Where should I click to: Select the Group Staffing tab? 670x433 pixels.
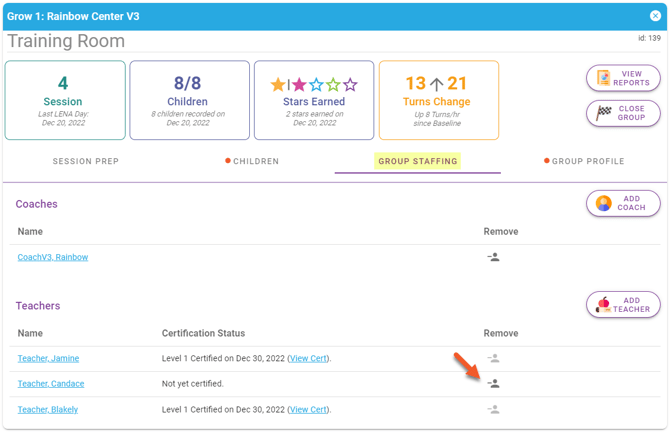pyautogui.click(x=417, y=161)
